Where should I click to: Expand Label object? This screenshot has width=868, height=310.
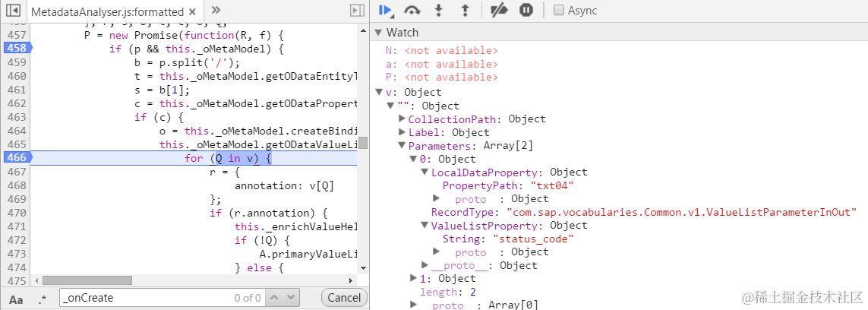click(x=402, y=132)
